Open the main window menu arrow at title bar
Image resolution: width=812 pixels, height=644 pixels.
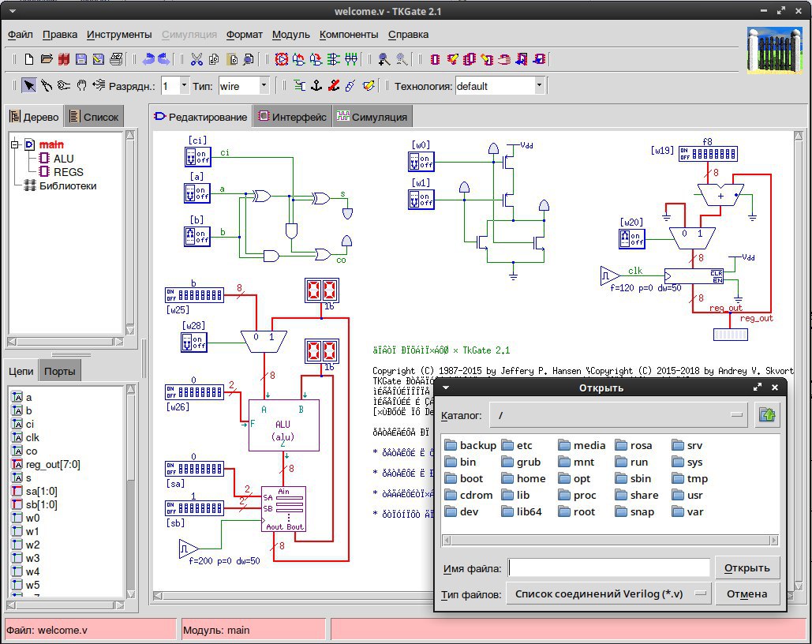pyautogui.click(x=12, y=11)
